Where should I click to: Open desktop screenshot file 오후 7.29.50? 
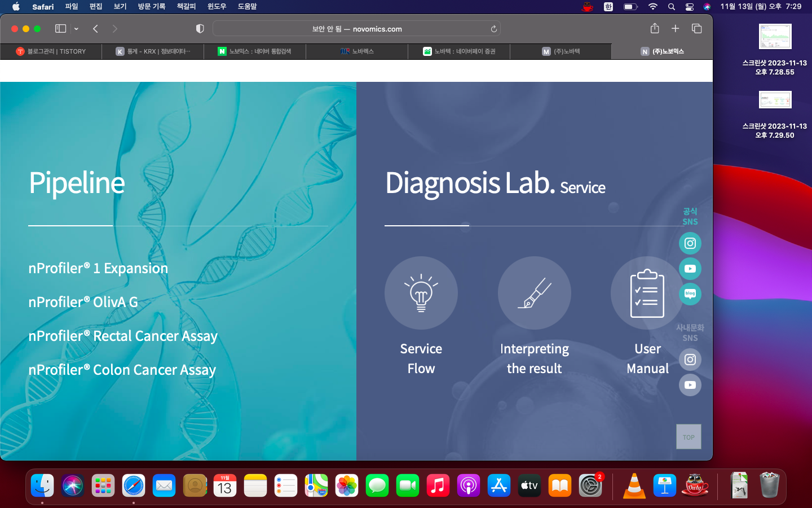coord(775,115)
